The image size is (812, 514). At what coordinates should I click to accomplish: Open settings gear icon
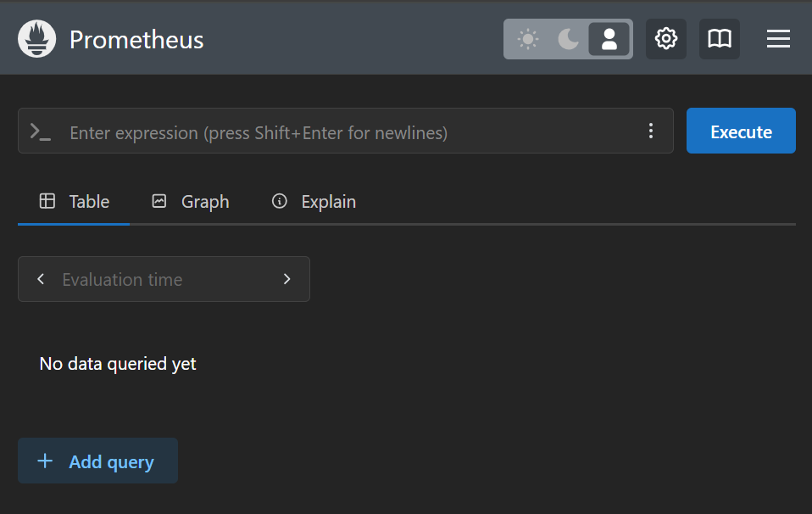(x=666, y=39)
